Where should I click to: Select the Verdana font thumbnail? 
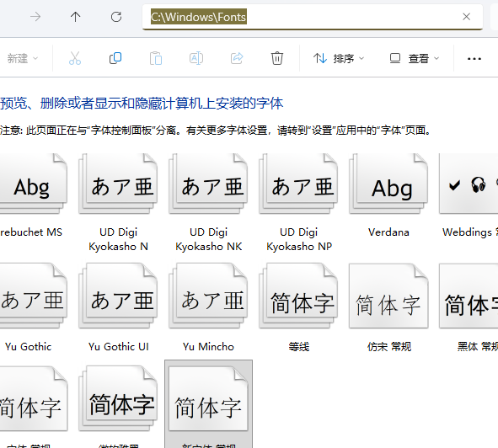point(388,184)
